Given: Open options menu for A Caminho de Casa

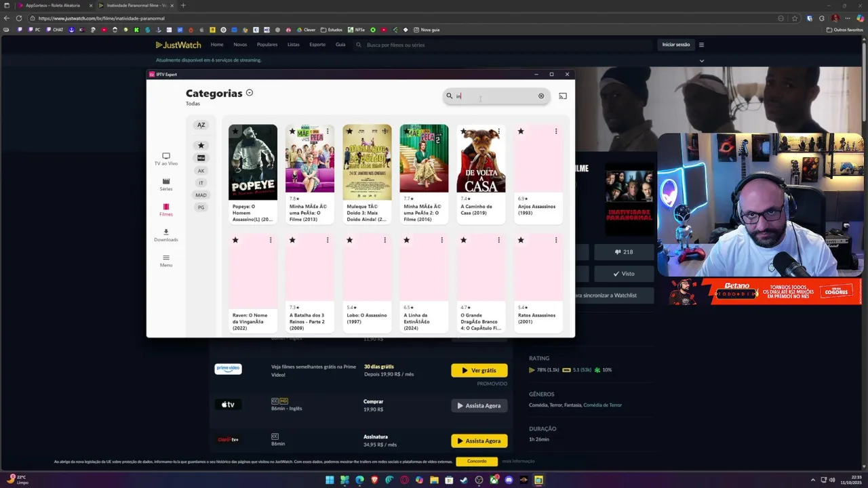Looking at the screenshot, I should pyautogui.click(x=498, y=131).
